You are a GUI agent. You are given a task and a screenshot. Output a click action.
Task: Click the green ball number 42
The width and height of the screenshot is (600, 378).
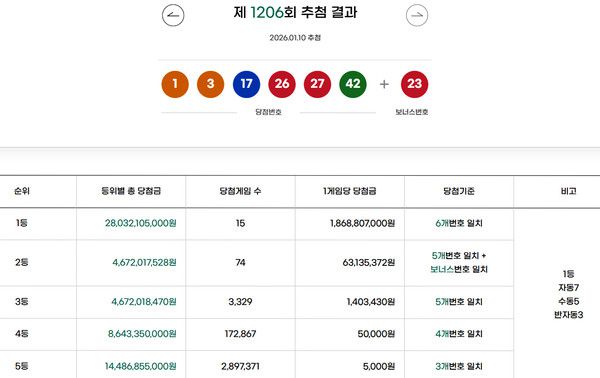click(x=353, y=84)
